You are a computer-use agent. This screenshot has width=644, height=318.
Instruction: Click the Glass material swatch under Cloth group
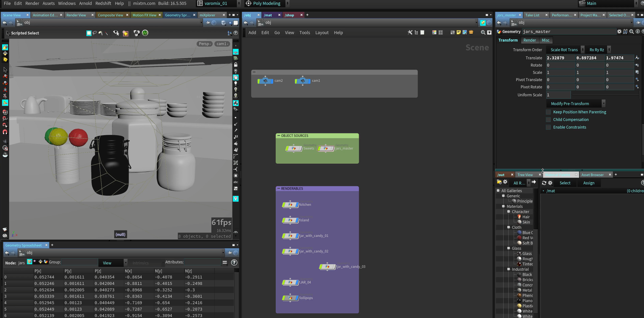[x=518, y=253]
